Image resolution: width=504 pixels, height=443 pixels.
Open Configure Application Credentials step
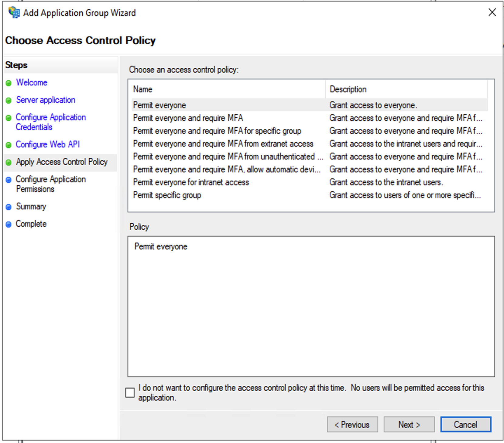[50, 122]
